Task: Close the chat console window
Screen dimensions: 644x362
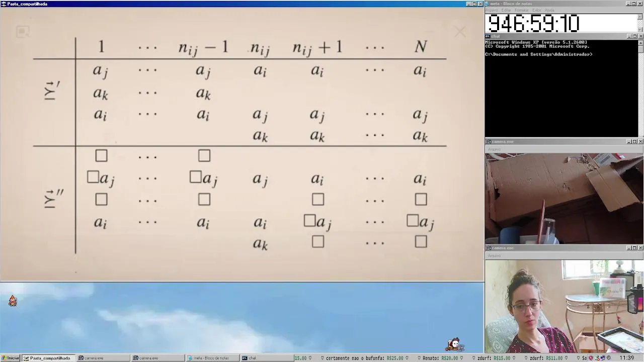Action: coord(640,36)
